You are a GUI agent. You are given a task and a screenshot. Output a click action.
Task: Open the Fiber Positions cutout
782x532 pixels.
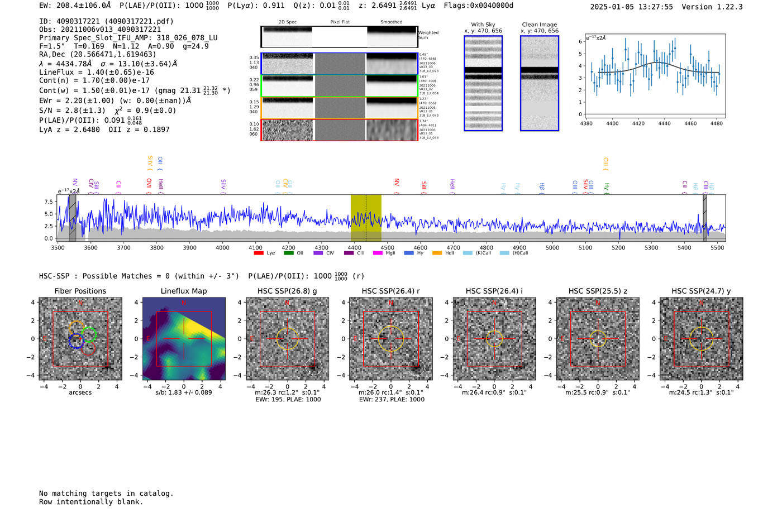pyautogui.click(x=80, y=339)
